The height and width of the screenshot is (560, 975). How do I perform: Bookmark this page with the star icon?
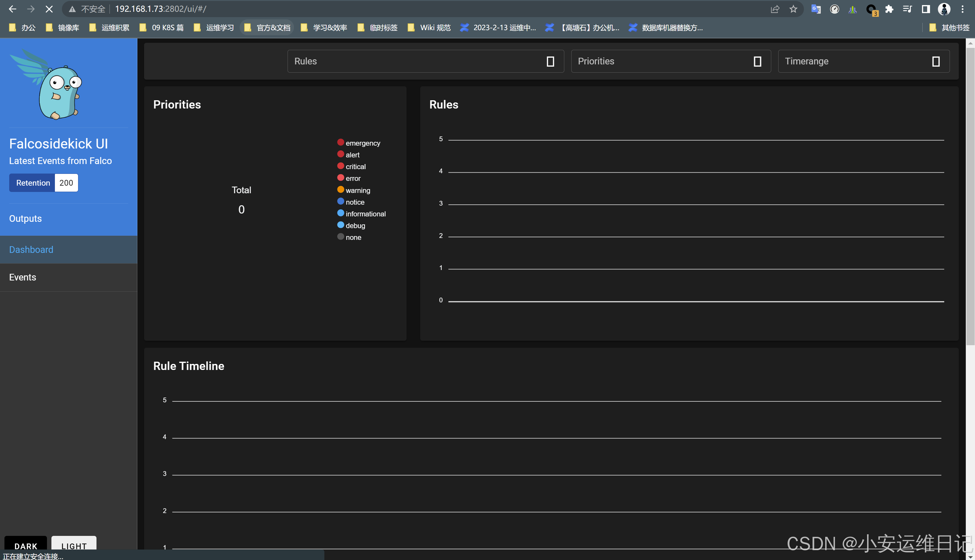click(793, 9)
